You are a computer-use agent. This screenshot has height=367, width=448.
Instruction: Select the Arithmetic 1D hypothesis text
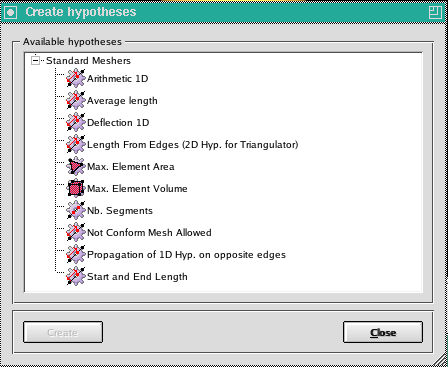click(x=118, y=79)
